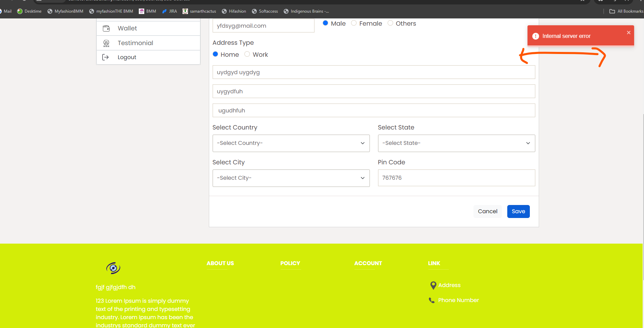Open the Select City dropdown
Viewport: 644px width, 328px height.
point(291,178)
